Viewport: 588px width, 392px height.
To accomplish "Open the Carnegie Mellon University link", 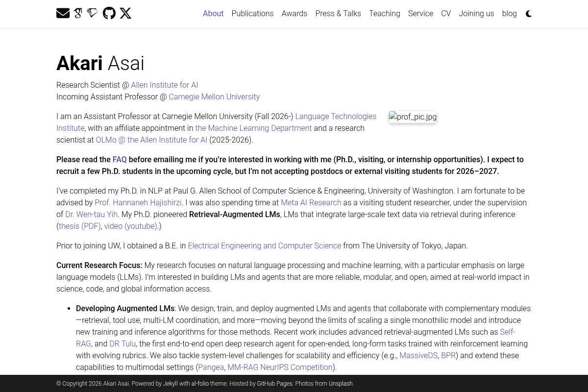I will coord(214,97).
